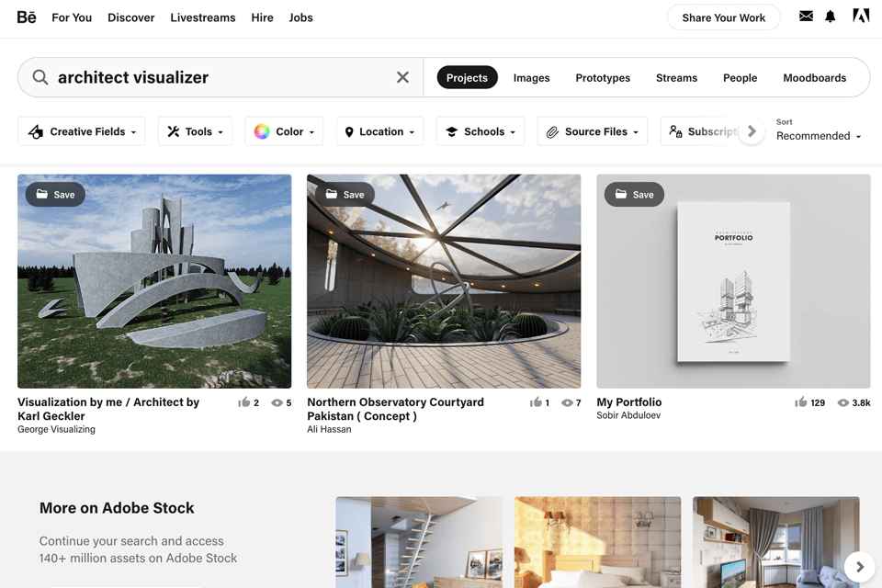Expand the Creative Fields filter

tap(82, 131)
